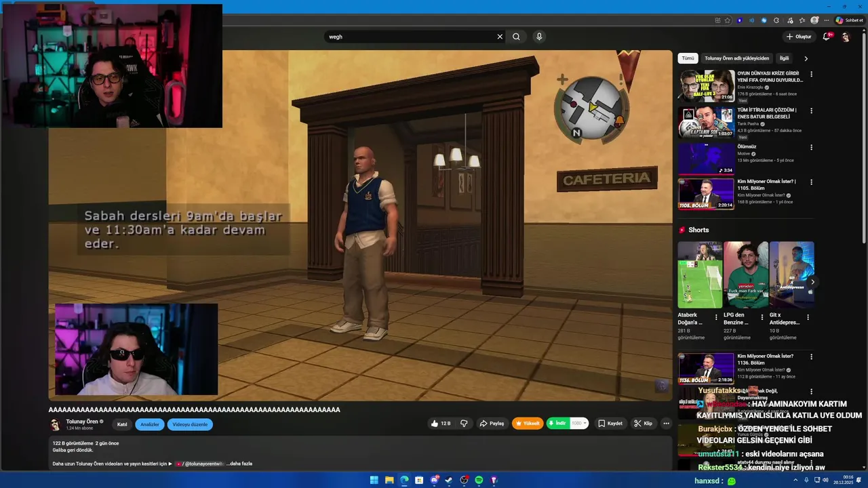Select the İlgili filter chip
This screenshot has height=488, width=868.
(784, 58)
